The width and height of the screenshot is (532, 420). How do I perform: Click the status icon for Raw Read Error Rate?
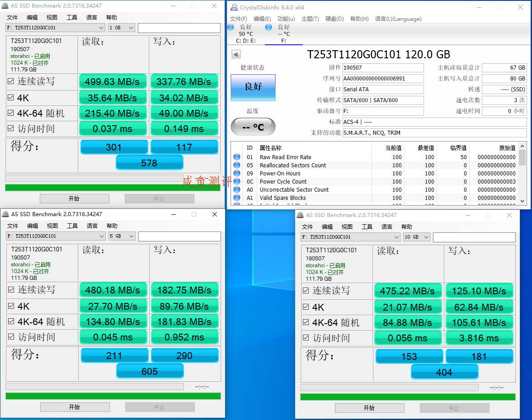point(237,157)
